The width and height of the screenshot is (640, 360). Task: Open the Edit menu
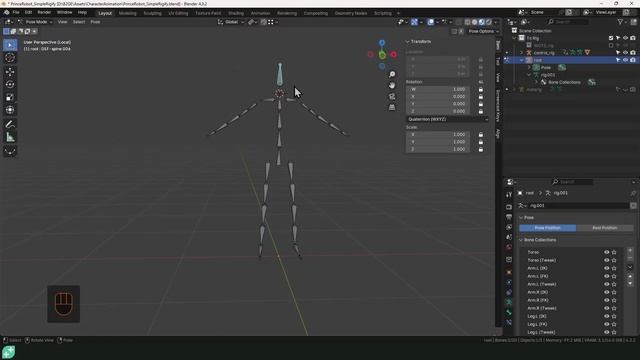(x=28, y=13)
